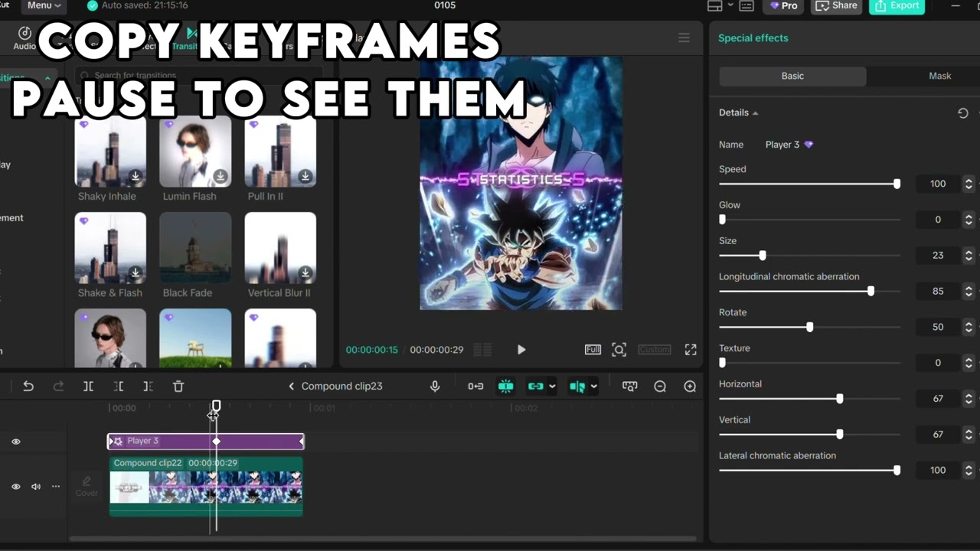This screenshot has width=980, height=551.
Task: Undo the last timeline edit
Action: 28,386
